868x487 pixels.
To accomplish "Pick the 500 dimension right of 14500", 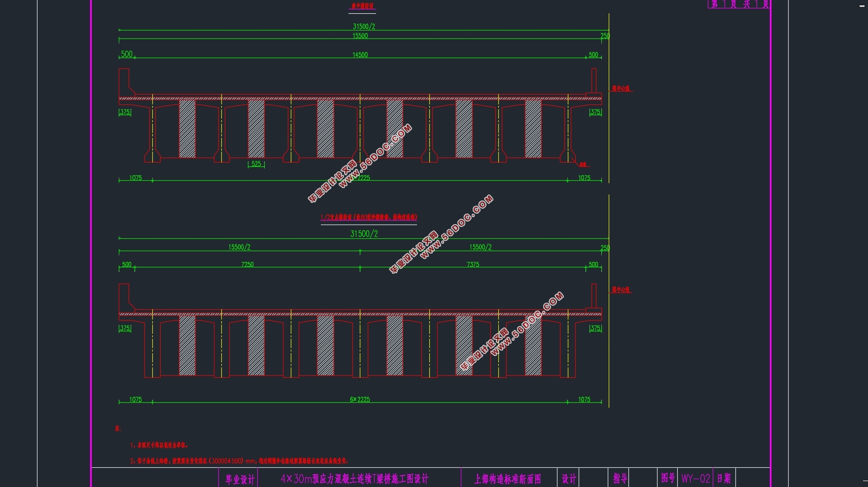I will coord(593,55).
